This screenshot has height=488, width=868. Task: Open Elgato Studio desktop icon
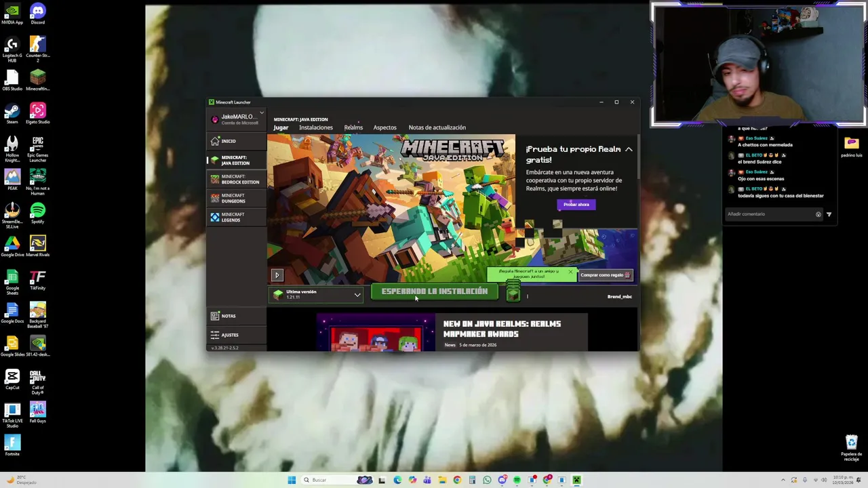click(37, 113)
